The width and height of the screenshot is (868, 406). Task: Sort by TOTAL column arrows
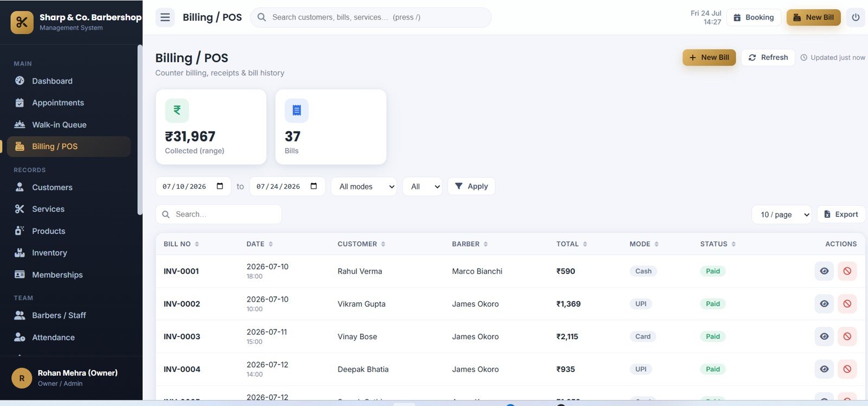tap(585, 244)
